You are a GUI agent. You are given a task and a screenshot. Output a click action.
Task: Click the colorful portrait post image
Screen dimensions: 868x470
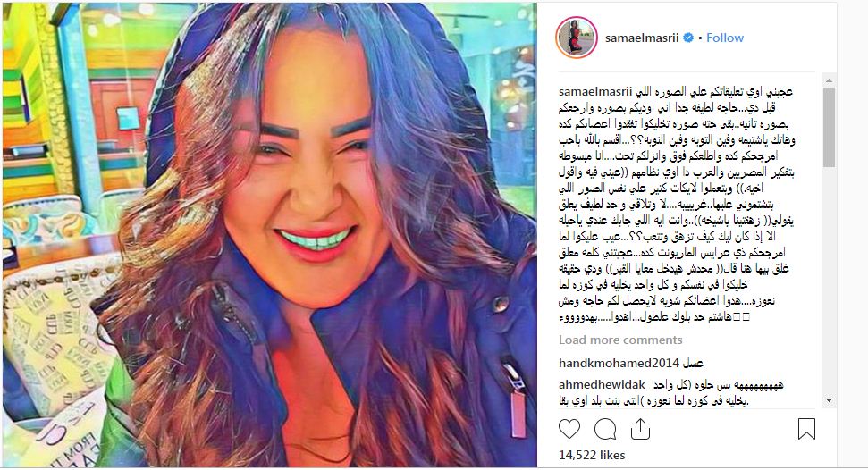point(269,235)
